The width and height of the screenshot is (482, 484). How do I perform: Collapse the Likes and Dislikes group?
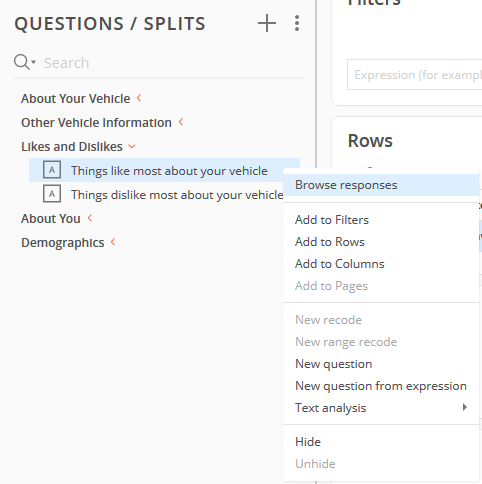pos(132,146)
